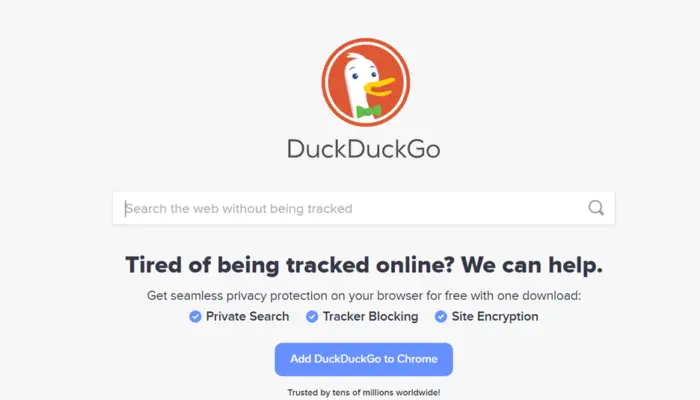Click 'Trusted by tens of millions worldwide!' text
The width and height of the screenshot is (700, 400).
coord(364,392)
